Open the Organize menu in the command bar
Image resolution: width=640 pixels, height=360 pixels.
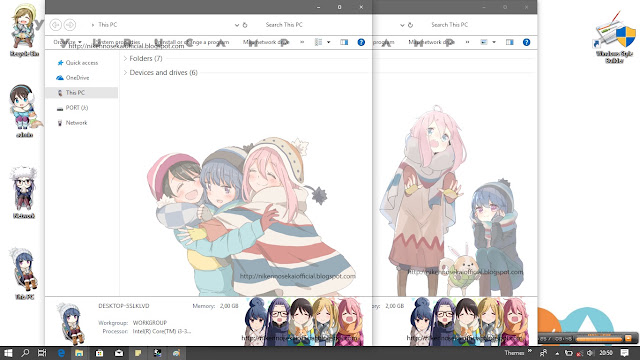tap(68, 42)
